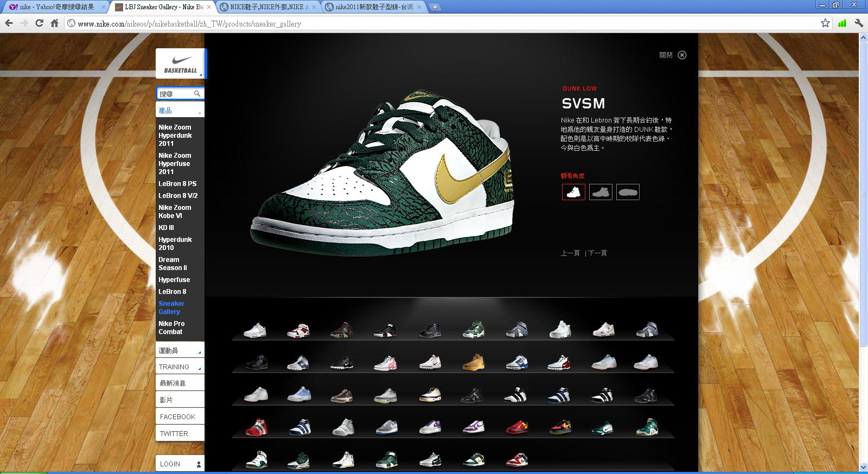Select the first viewing-angle thumbnail (front view)
Screen dimensions: 868x474
click(x=573, y=192)
